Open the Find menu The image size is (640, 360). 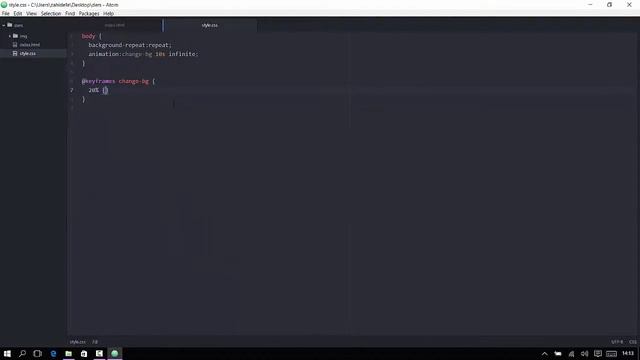[70, 13]
